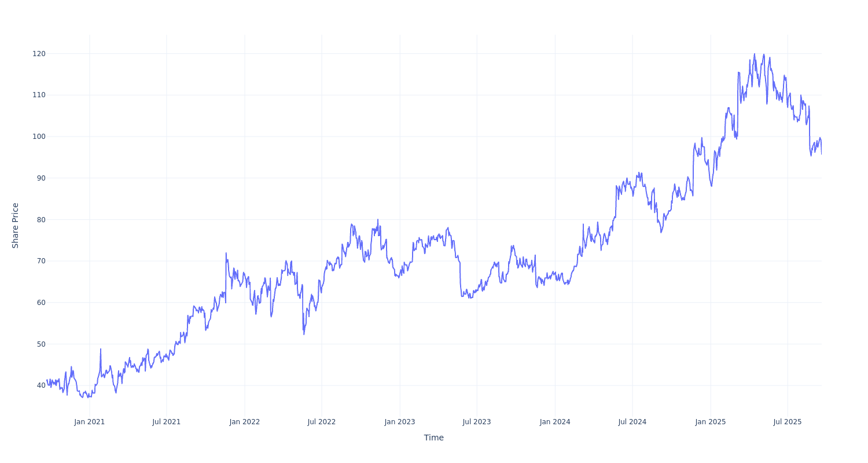Select the 110 y-axis tick label
This screenshot has height=463, width=868.
click(x=39, y=95)
